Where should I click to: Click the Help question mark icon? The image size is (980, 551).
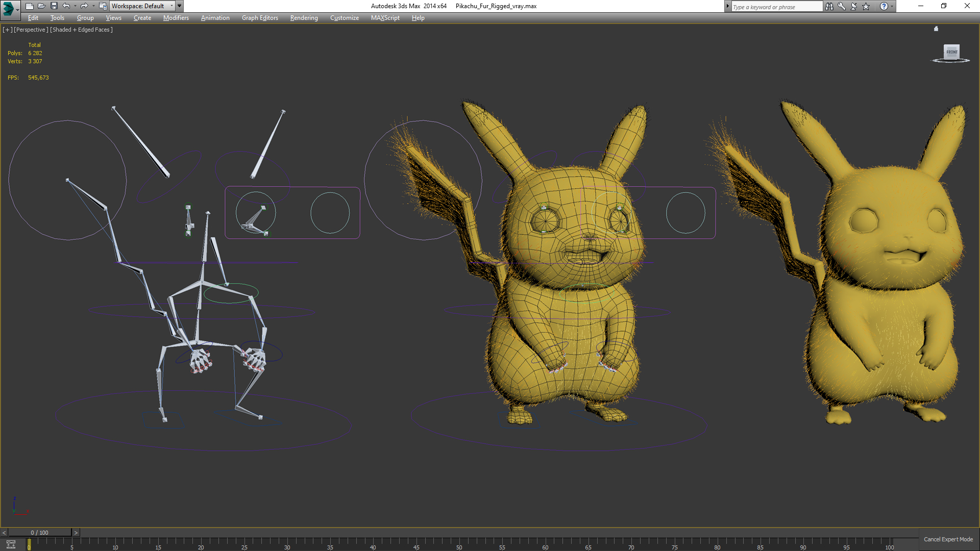tap(884, 6)
